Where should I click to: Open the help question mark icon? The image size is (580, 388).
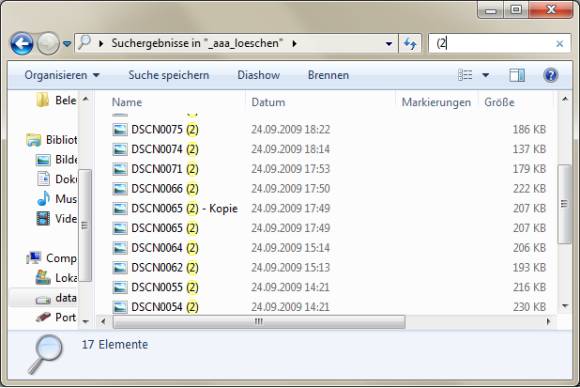tap(550, 75)
